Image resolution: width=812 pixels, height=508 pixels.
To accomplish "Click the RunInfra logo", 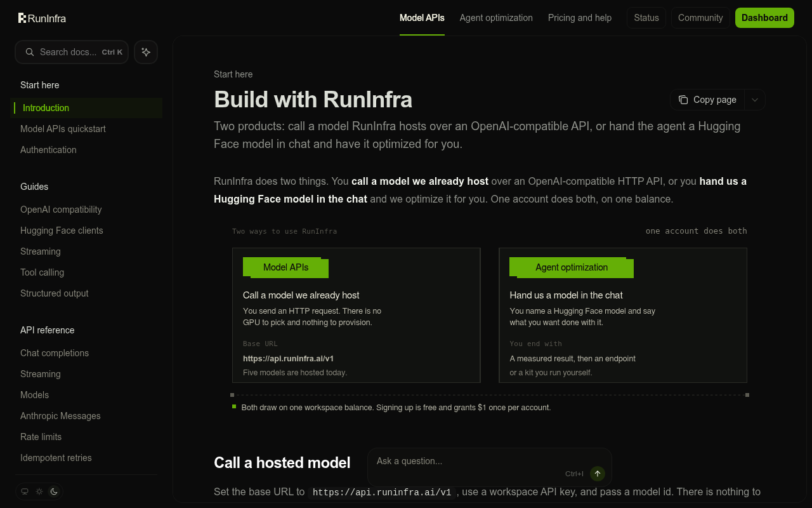I will coord(42,18).
